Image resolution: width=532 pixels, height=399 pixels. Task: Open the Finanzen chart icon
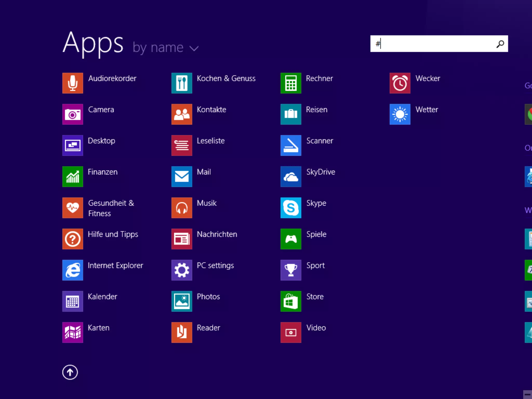(x=72, y=177)
